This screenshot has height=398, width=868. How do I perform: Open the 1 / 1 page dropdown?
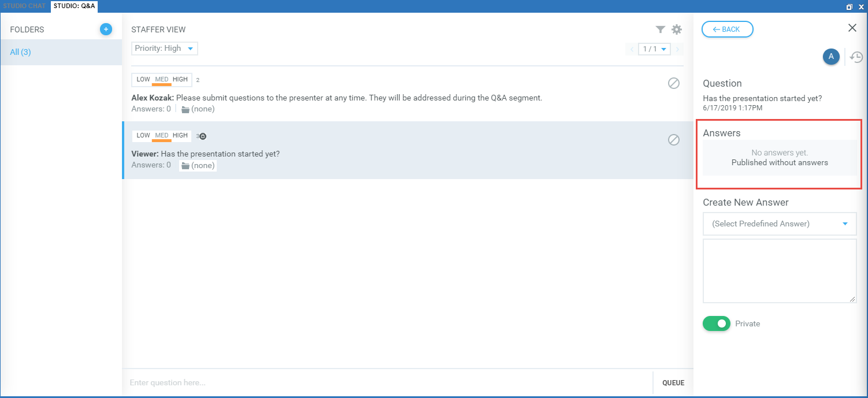click(654, 49)
